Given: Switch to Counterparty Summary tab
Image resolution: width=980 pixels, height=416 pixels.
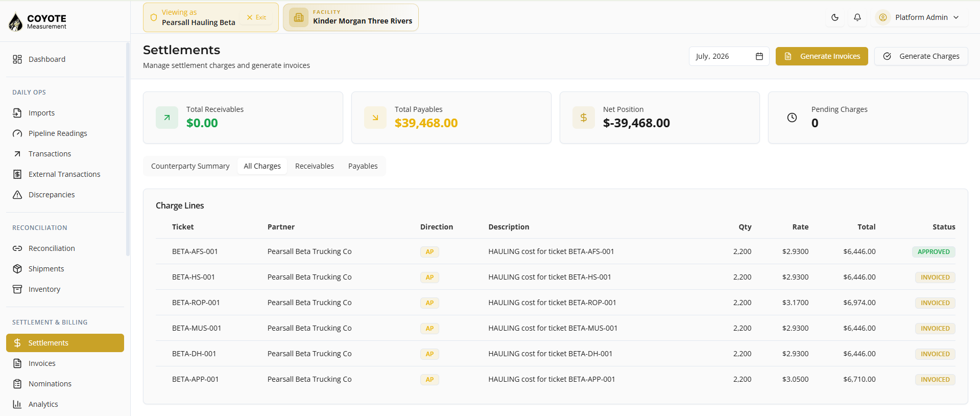Looking at the screenshot, I should (190, 166).
